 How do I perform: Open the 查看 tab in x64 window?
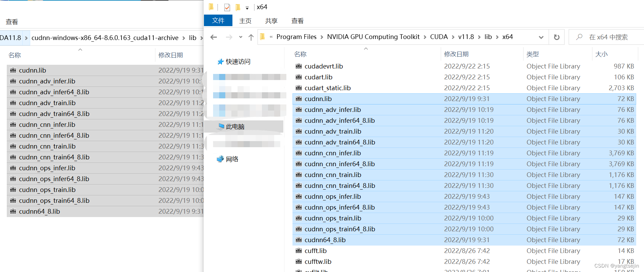click(x=298, y=21)
